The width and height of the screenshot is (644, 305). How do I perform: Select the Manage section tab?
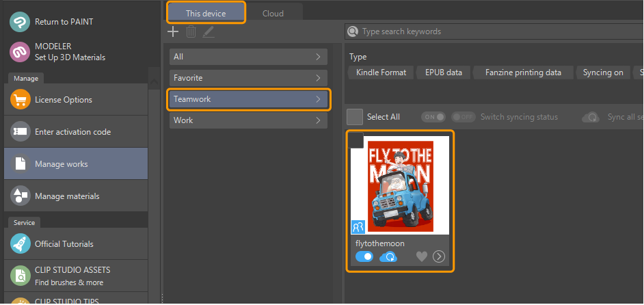[x=26, y=78]
